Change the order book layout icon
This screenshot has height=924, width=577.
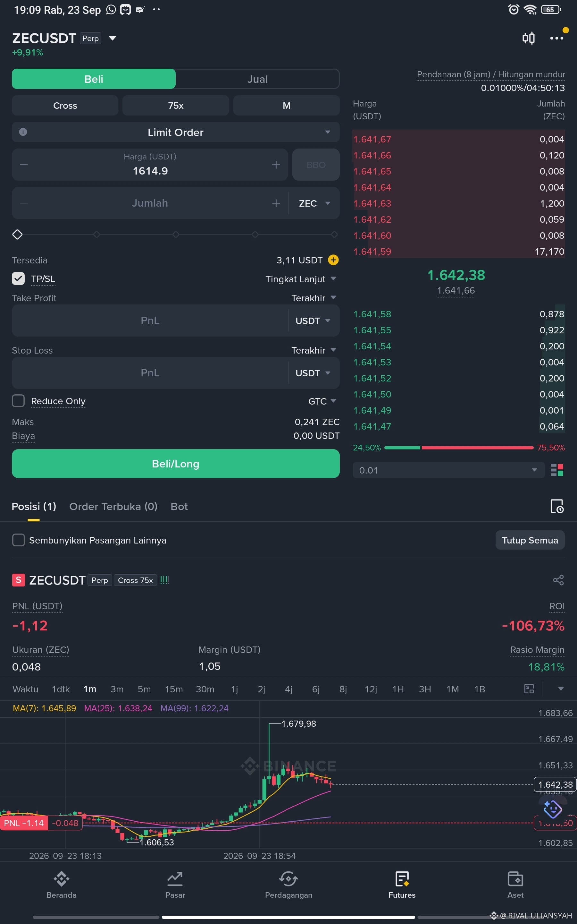[x=557, y=470]
